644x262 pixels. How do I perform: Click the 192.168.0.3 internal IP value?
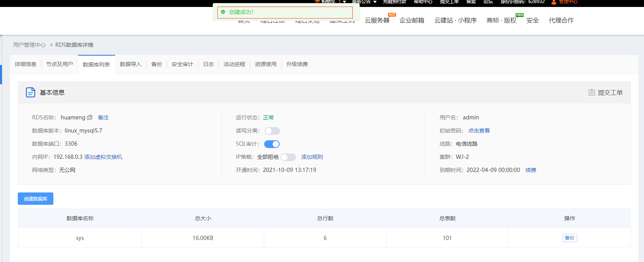(68, 157)
